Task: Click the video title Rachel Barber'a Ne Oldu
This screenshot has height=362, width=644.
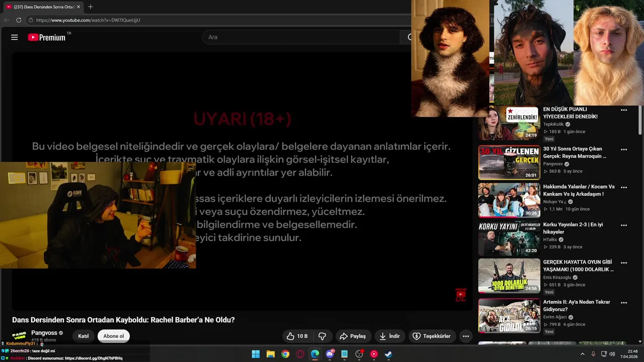Action: (123, 320)
